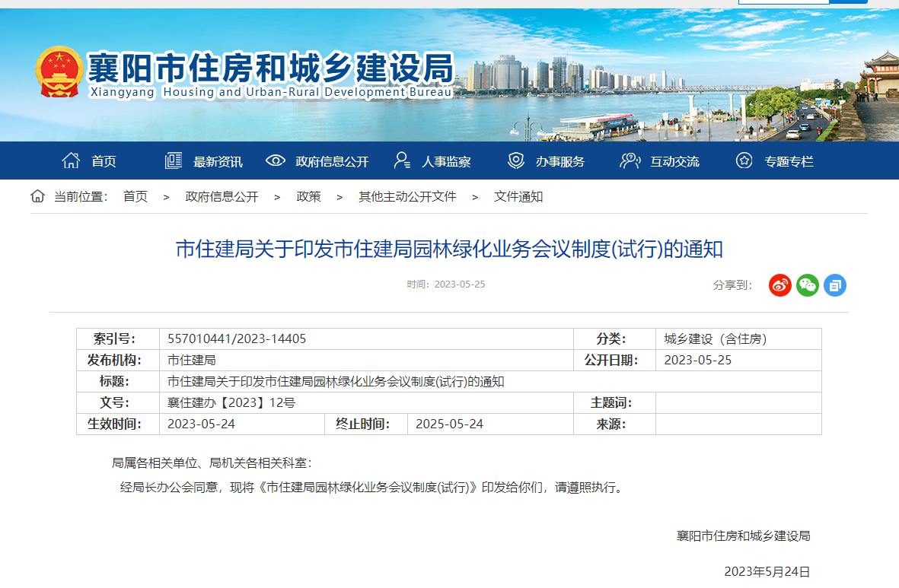
Task: Share the article via WeChat icon
Action: coord(808,285)
